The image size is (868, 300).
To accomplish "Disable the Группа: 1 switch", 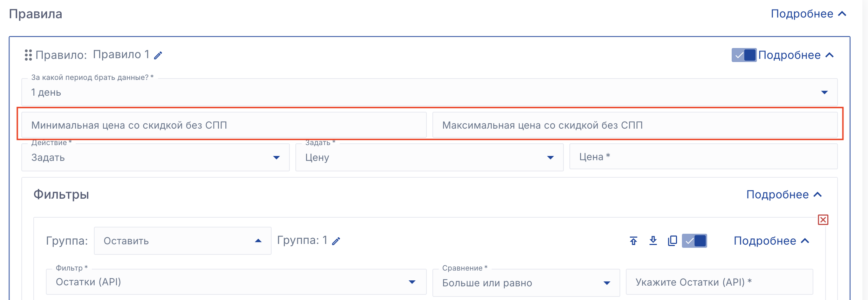I will pyautogui.click(x=694, y=241).
